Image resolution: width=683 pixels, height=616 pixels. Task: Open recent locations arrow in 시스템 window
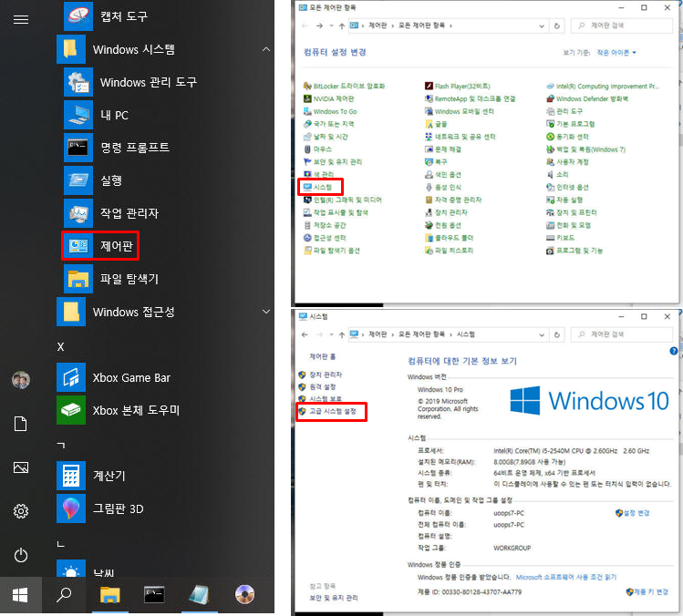pos(332,334)
